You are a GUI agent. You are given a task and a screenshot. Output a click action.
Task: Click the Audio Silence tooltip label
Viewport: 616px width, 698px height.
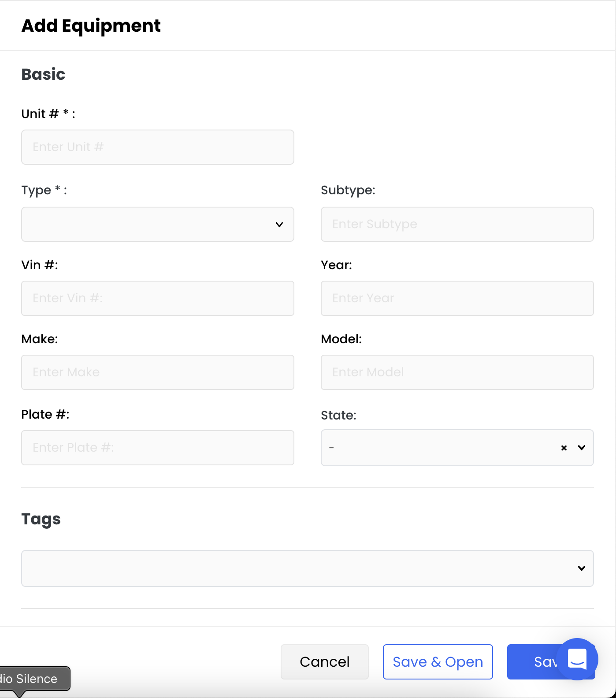point(32,679)
